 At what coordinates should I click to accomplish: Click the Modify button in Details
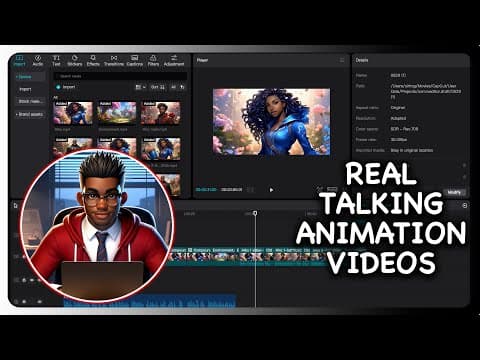click(454, 192)
